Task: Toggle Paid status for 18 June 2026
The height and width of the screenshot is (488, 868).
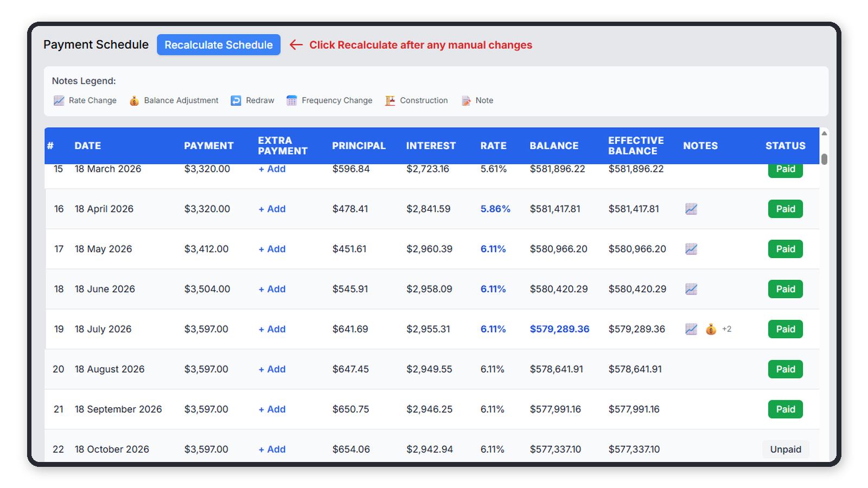Action: [786, 289]
